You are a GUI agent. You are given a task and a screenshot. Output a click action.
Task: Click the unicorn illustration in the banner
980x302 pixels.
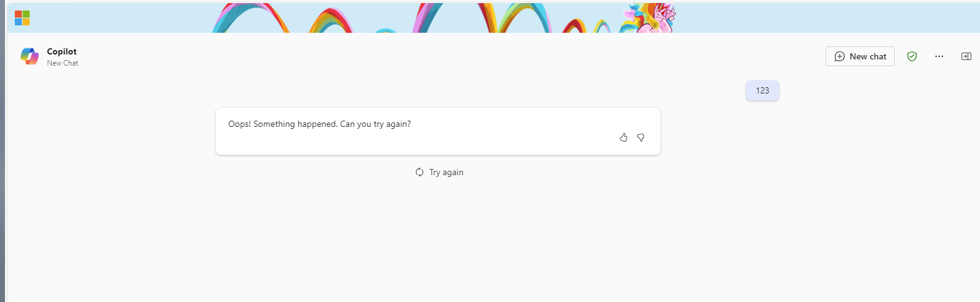[651, 19]
